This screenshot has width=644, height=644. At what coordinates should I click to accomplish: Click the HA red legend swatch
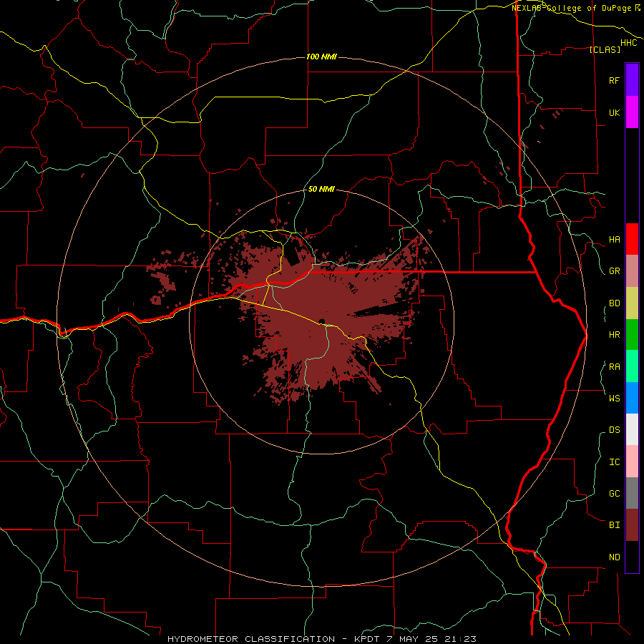pyautogui.click(x=632, y=239)
